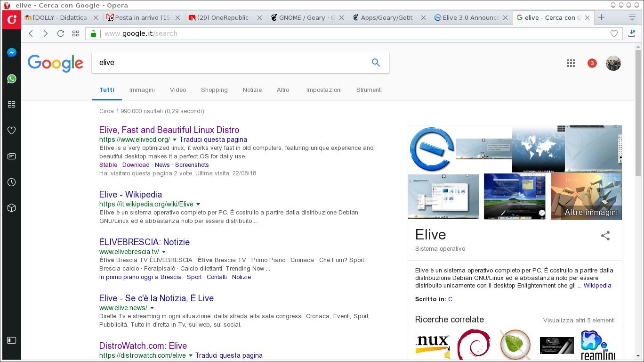Open the Google account avatar
The width and height of the screenshot is (644, 362).
coord(613,63)
